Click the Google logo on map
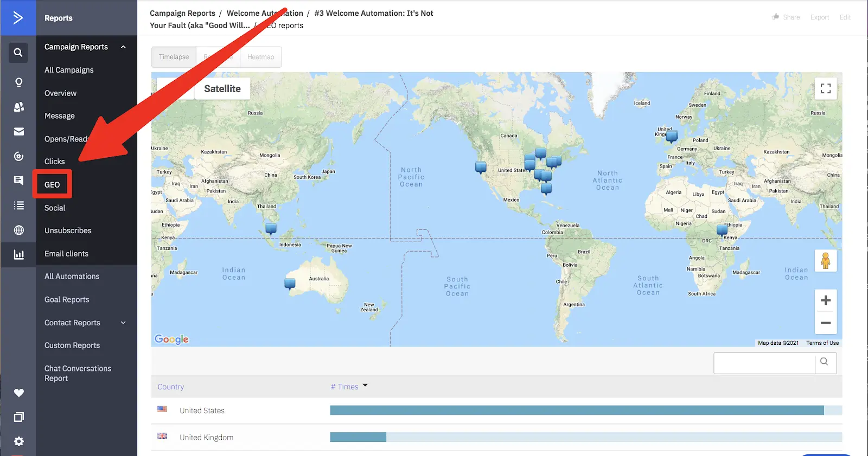The width and height of the screenshot is (868, 456). [x=171, y=339]
